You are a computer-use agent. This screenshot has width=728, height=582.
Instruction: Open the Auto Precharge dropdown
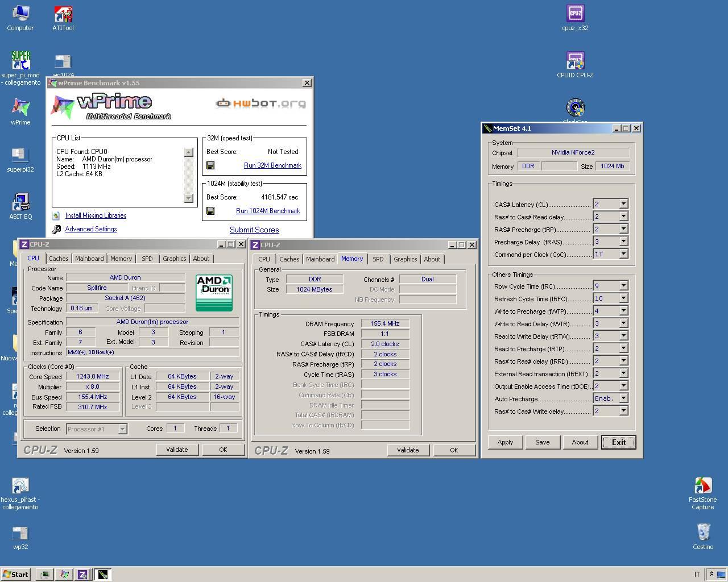point(623,398)
